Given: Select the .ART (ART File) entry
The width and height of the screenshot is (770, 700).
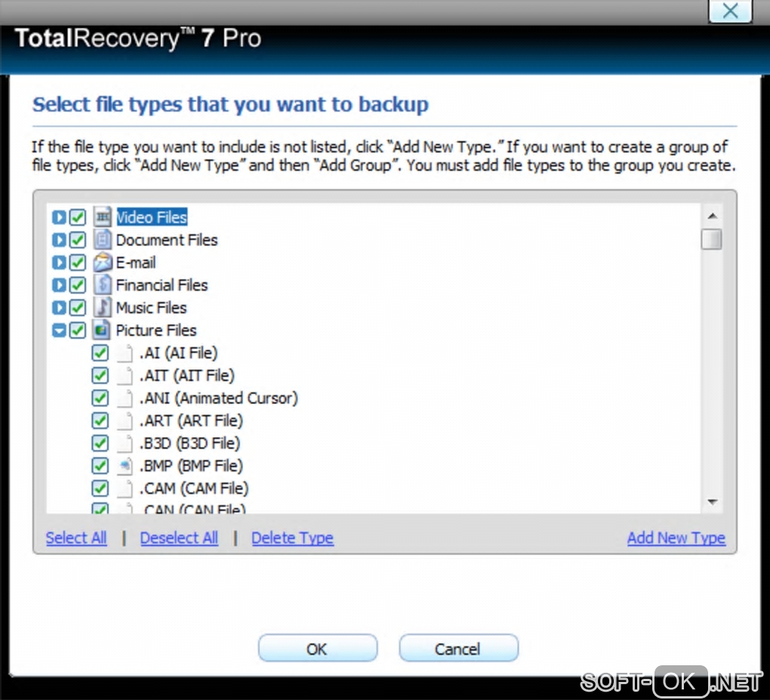Looking at the screenshot, I should [191, 421].
